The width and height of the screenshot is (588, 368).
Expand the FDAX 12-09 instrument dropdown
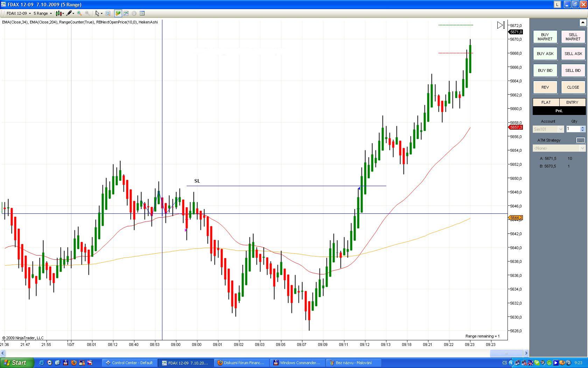click(19, 13)
